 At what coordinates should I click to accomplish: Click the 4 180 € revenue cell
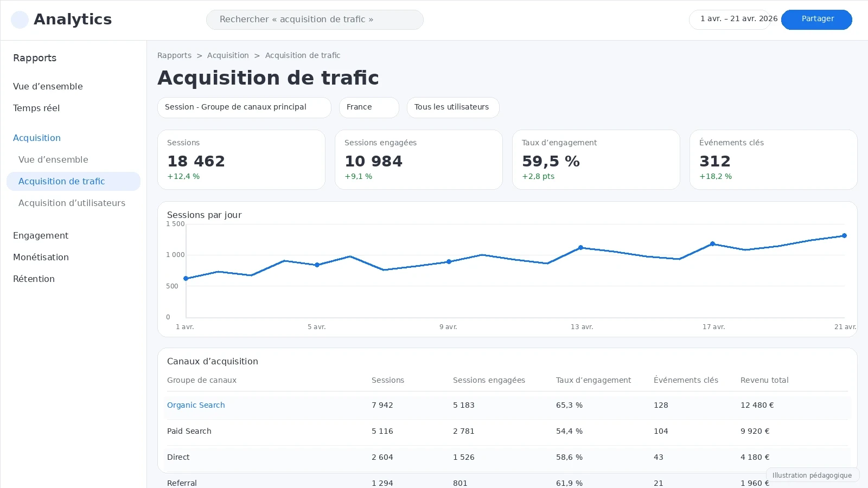(755, 457)
